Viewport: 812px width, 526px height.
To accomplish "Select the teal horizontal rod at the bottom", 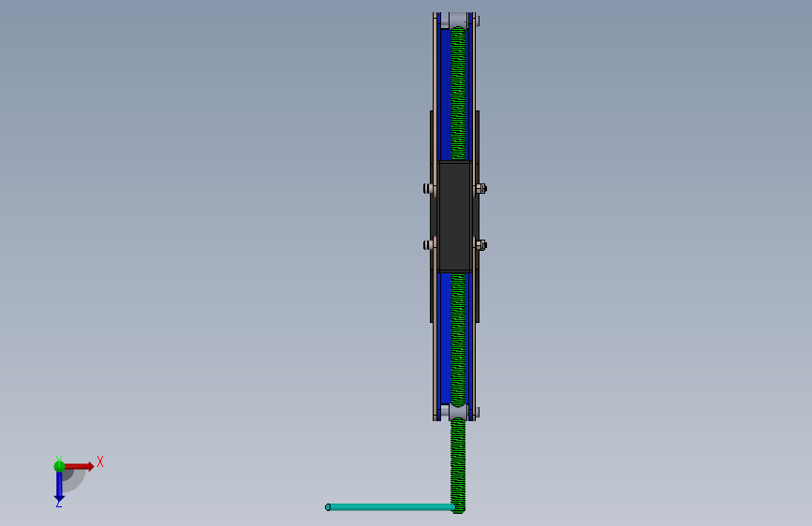I will point(390,507).
